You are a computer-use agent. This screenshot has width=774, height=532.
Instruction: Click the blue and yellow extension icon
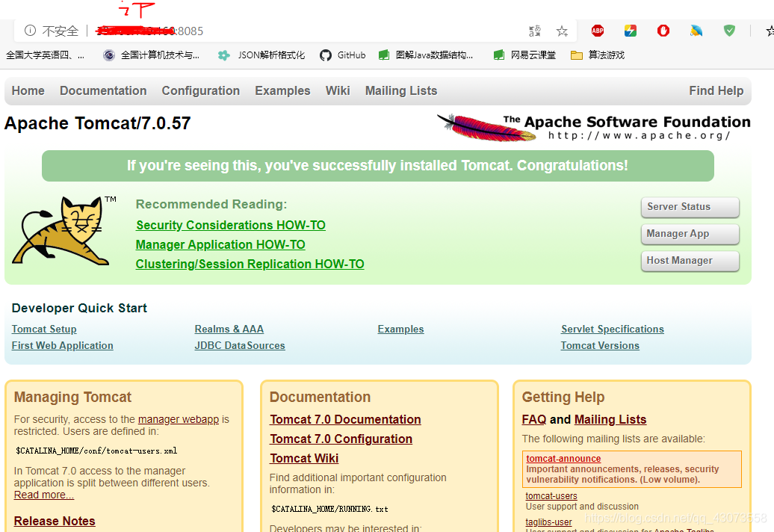click(696, 31)
